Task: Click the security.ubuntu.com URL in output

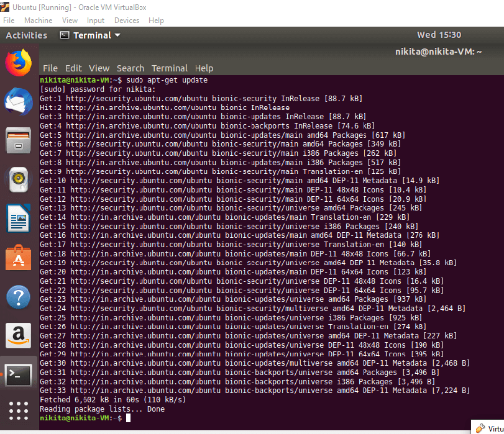Action: pos(137,98)
